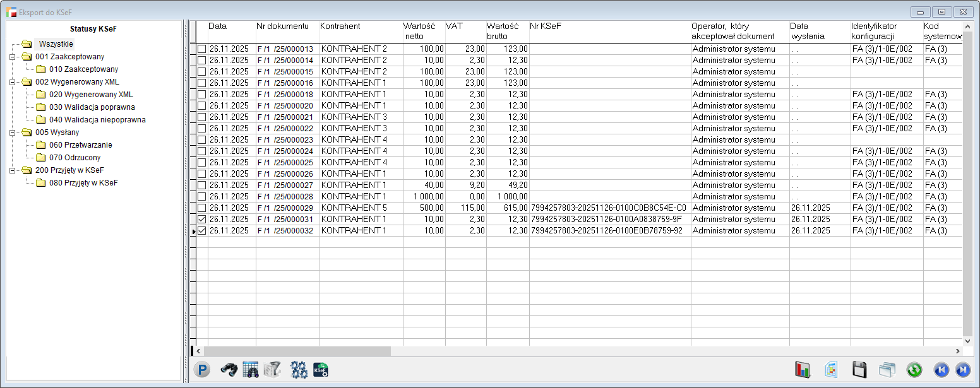Click the floppy disk save icon
Viewport: 980px width, 388px height.
tap(859, 370)
